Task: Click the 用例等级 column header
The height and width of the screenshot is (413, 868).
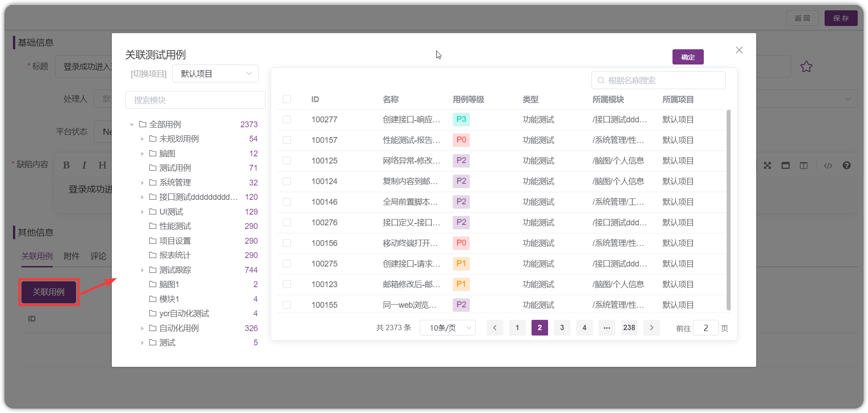Action: (x=468, y=99)
